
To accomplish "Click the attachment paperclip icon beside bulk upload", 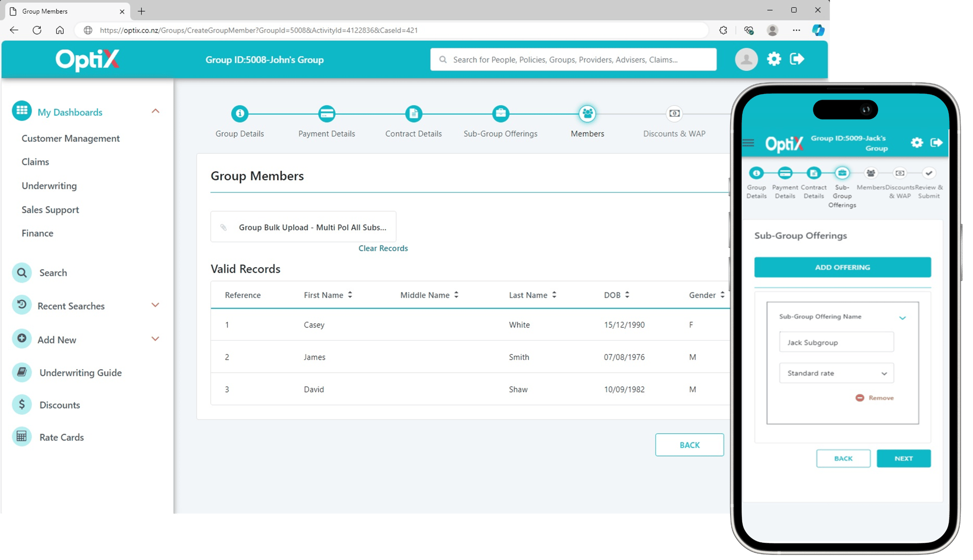I will click(223, 227).
